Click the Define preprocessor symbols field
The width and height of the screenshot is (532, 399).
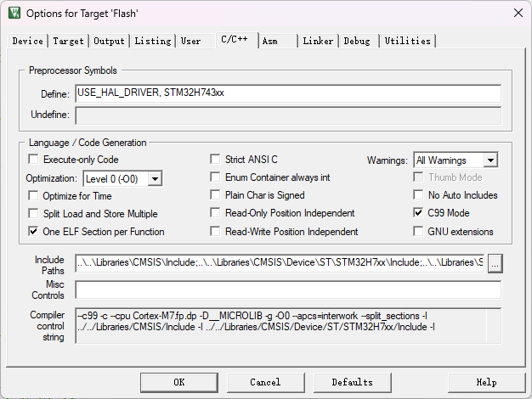pos(288,93)
